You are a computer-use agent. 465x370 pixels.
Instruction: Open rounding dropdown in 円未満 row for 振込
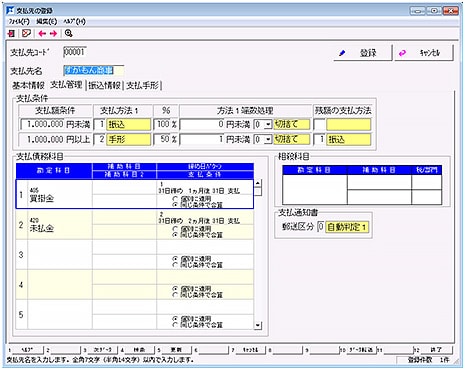268,125
